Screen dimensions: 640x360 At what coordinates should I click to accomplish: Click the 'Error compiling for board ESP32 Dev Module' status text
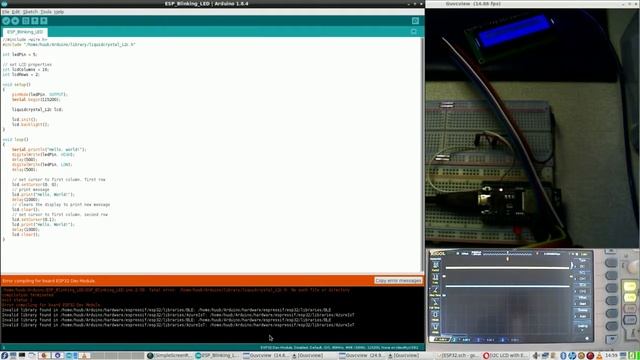[49, 281]
